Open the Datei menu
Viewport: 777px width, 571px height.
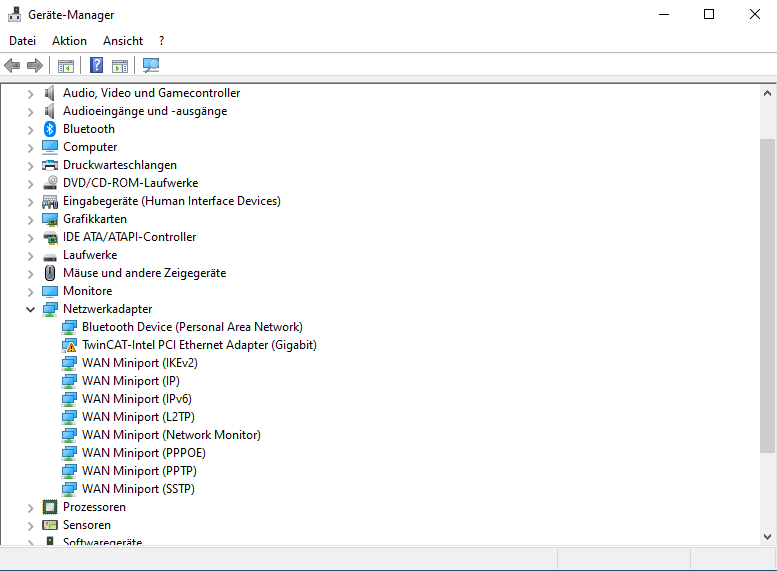point(22,41)
